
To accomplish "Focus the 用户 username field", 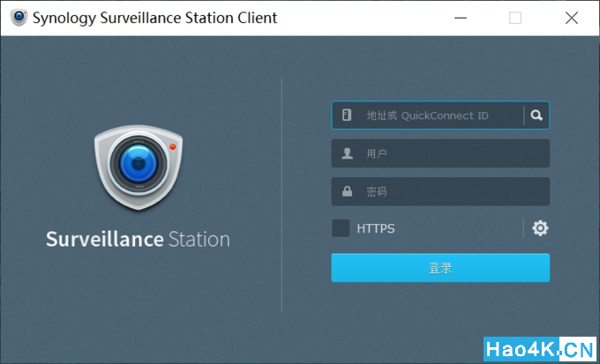I will 440,153.
